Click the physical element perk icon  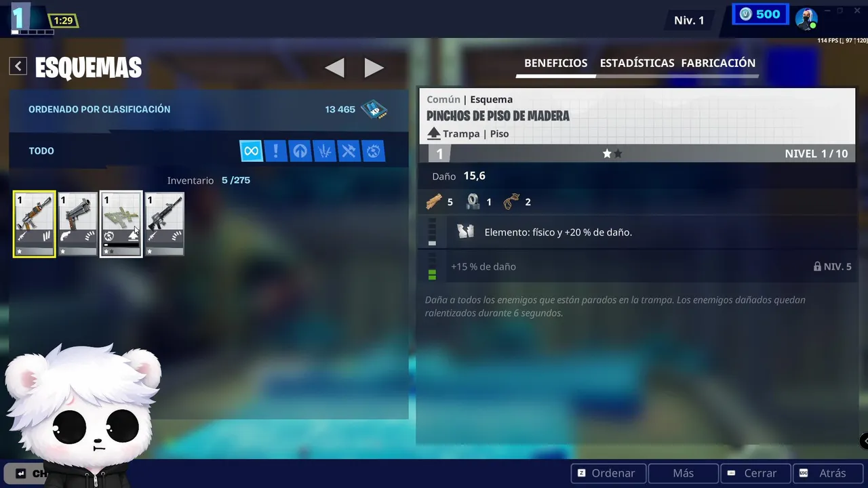pos(465,232)
